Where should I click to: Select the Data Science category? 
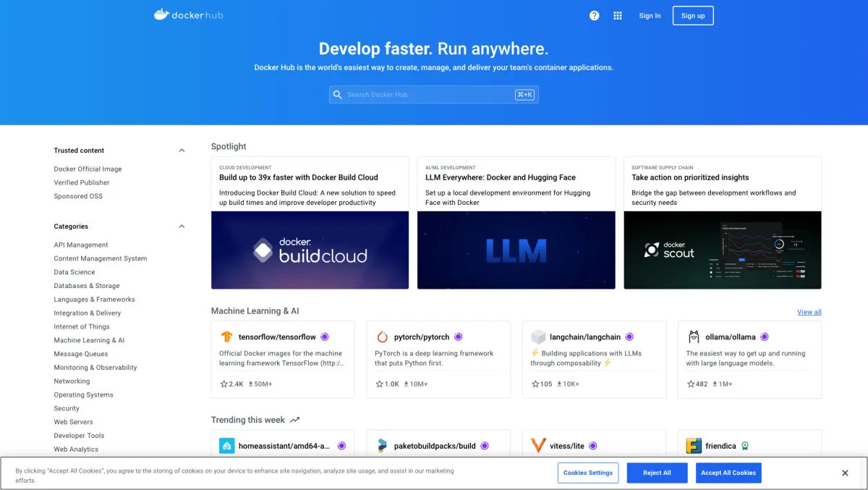click(75, 272)
